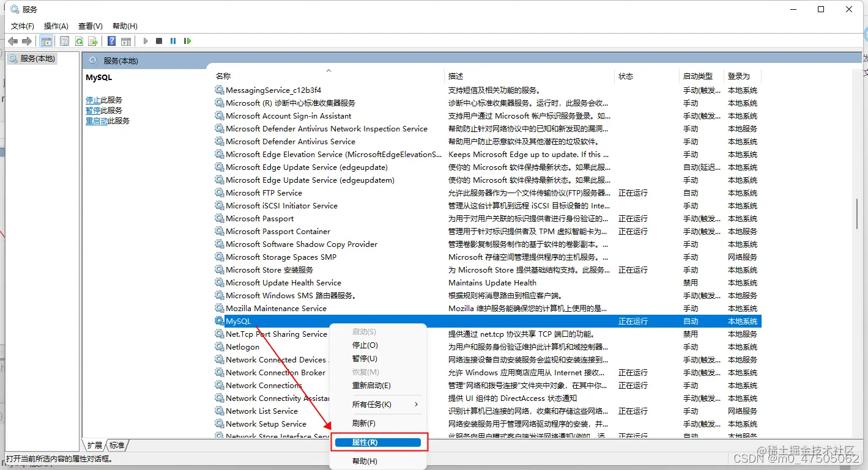Screen dimensions: 868x470
Task: Select Microsoft Update Health Service row
Action: (487, 282)
